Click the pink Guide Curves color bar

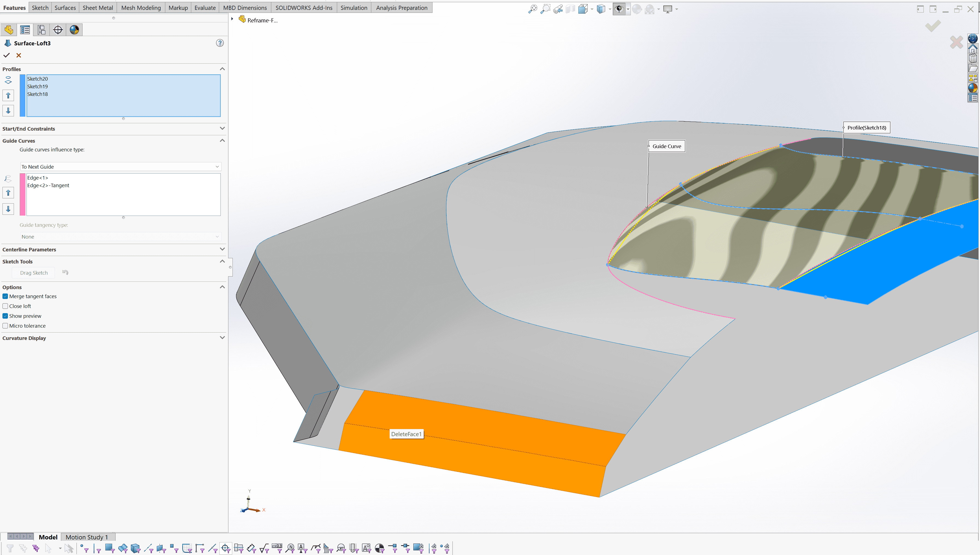pyautogui.click(x=22, y=194)
